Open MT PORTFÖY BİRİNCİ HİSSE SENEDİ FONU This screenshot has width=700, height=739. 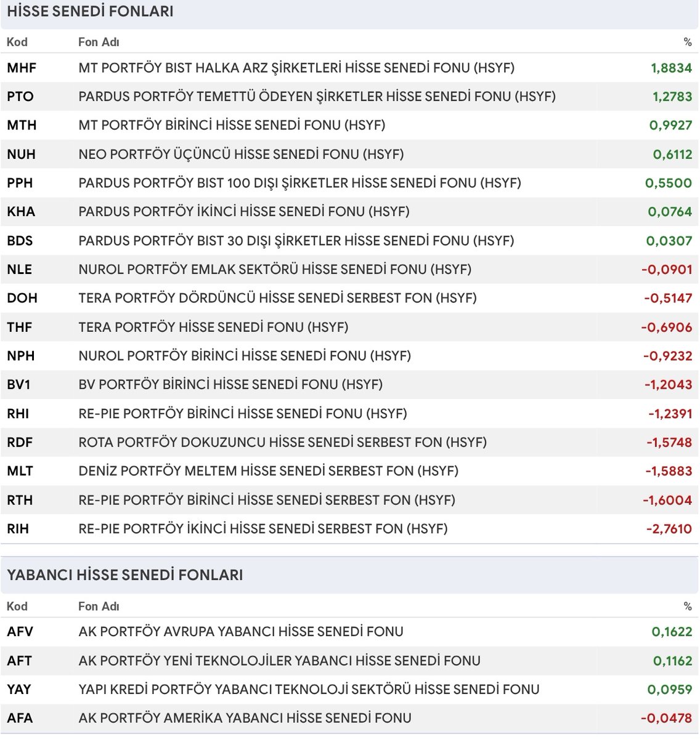pos(232,126)
